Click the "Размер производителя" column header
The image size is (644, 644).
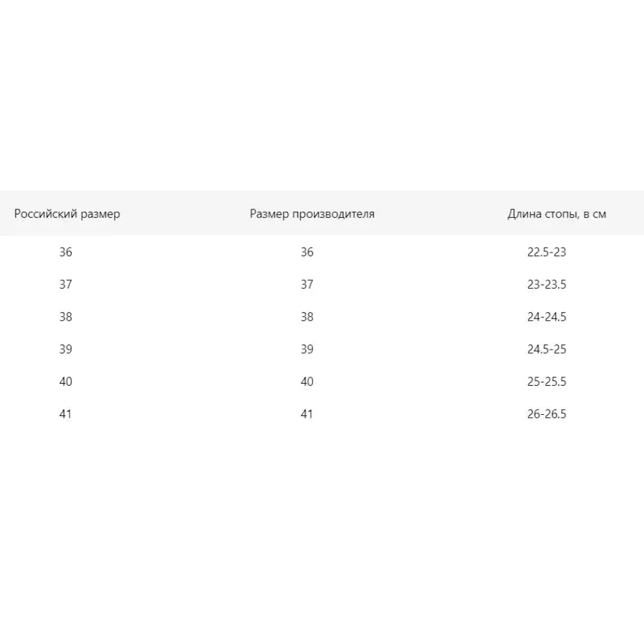coord(312,214)
